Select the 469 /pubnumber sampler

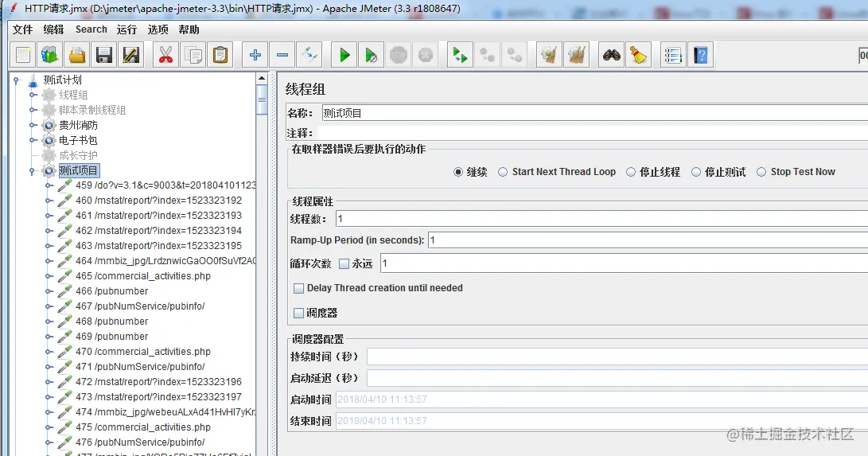[112, 337]
